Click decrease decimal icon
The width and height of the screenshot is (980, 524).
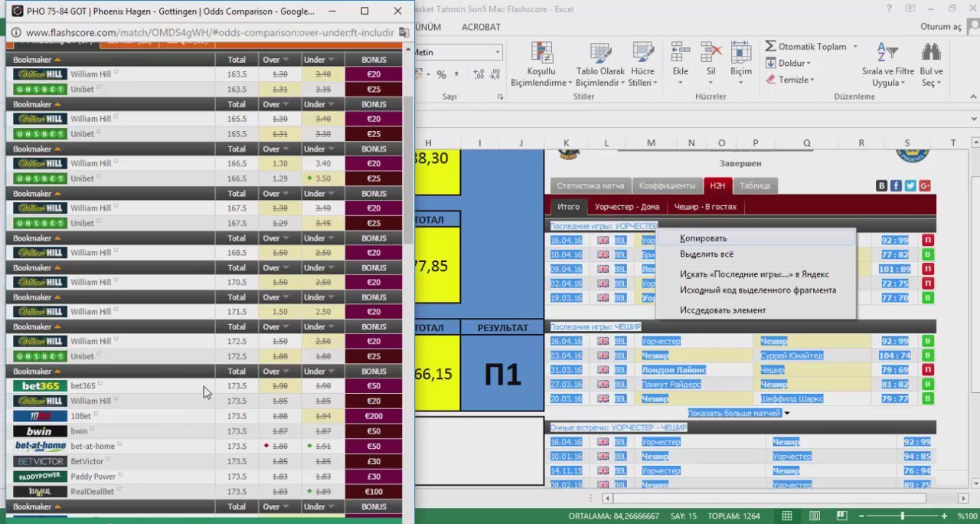496,74
